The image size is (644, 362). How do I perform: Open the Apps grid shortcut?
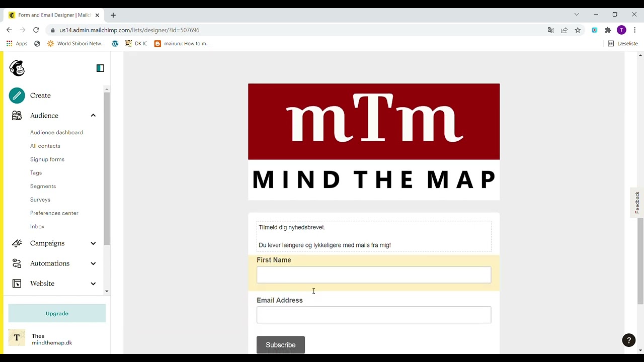[x=17, y=44]
